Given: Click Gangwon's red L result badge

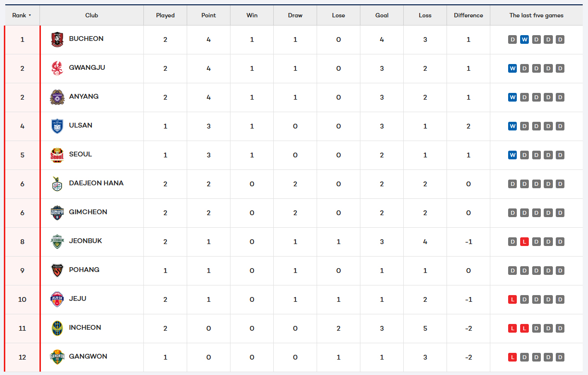Looking at the screenshot, I should coord(512,357).
